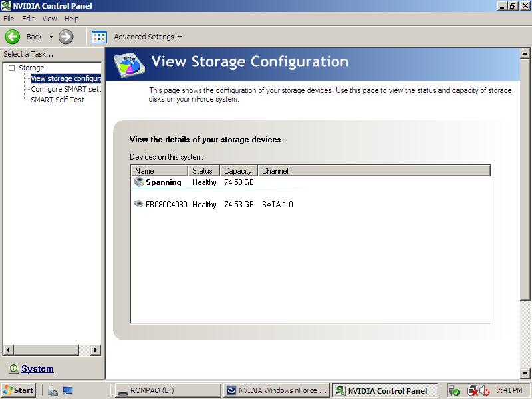Click the Spanning array disk icon
Viewport: 532px width, 399px height.
[139, 182]
